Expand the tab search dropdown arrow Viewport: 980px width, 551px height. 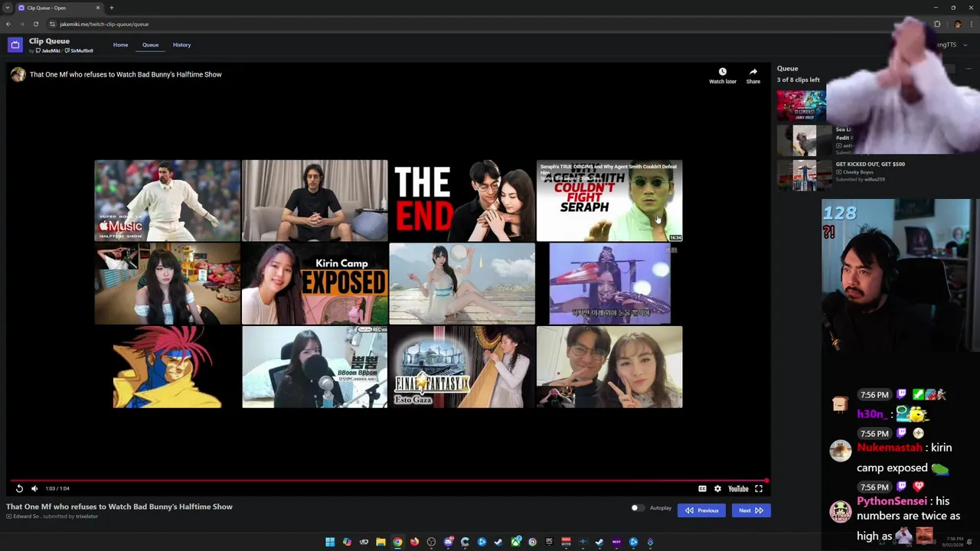point(8,8)
